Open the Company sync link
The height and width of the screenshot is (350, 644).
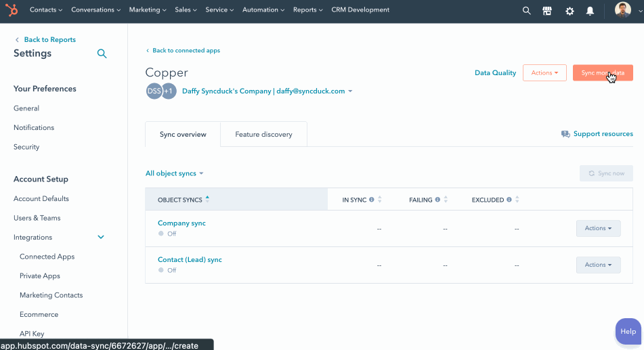181,223
